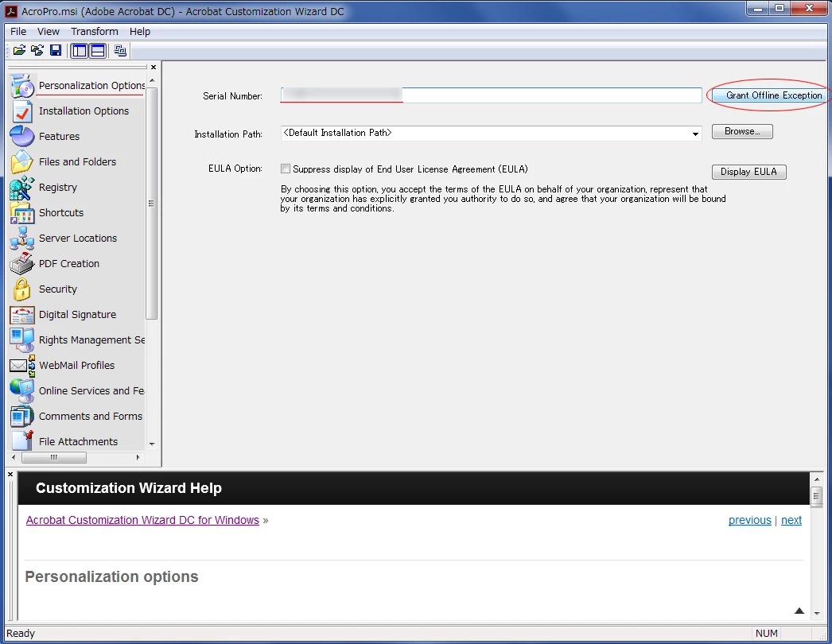Image resolution: width=832 pixels, height=644 pixels.
Task: Open the Help menu
Action: 140,31
